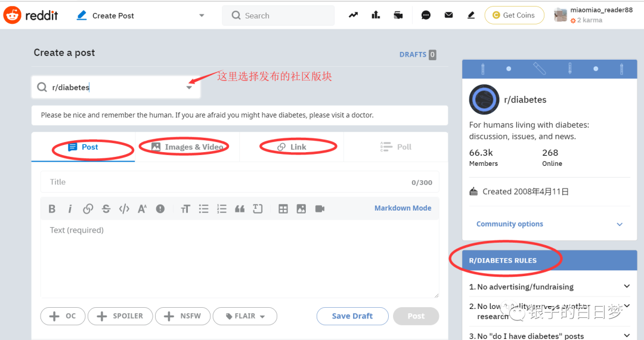Click the r/diabetes community name link
The height and width of the screenshot is (340, 644).
(x=525, y=100)
